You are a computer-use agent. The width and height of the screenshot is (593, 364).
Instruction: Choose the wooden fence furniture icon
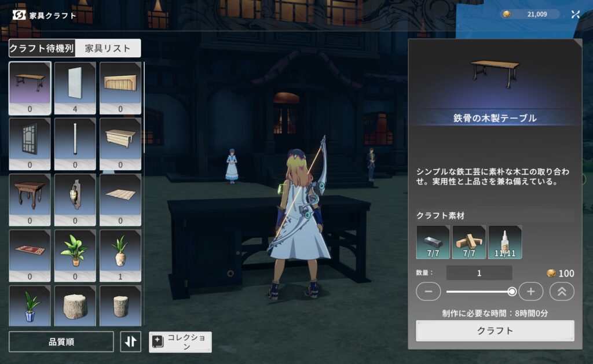tap(120, 83)
